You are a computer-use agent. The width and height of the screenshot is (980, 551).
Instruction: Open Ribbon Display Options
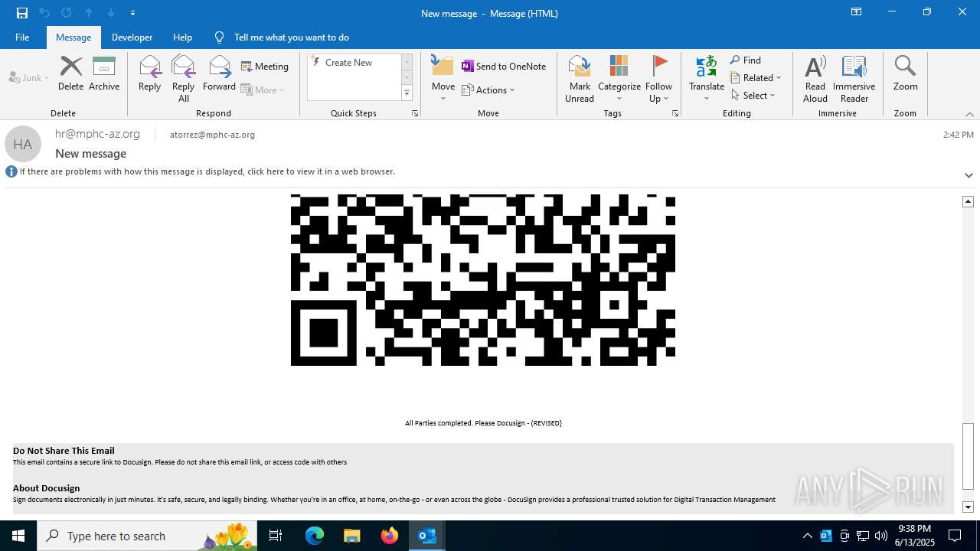tap(856, 12)
